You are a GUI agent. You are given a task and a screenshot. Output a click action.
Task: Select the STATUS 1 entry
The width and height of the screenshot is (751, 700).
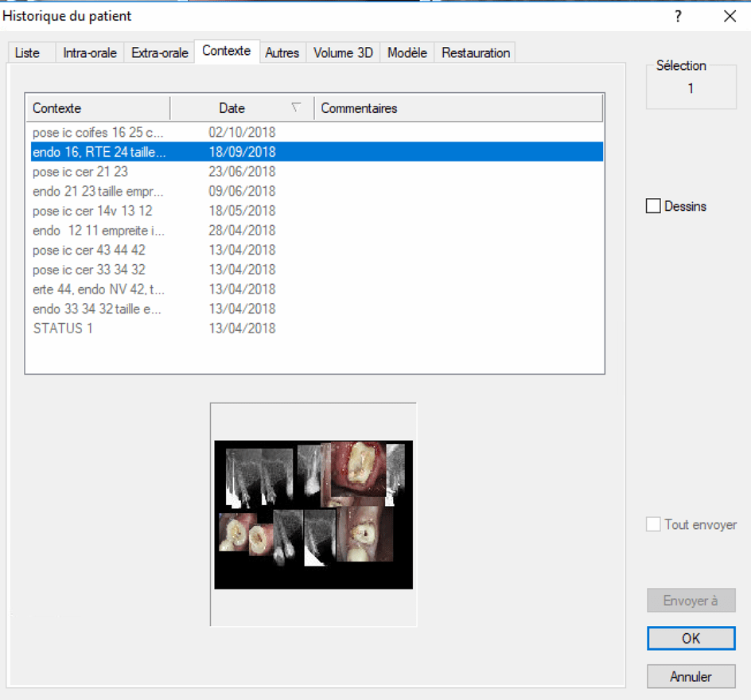pos(63,329)
